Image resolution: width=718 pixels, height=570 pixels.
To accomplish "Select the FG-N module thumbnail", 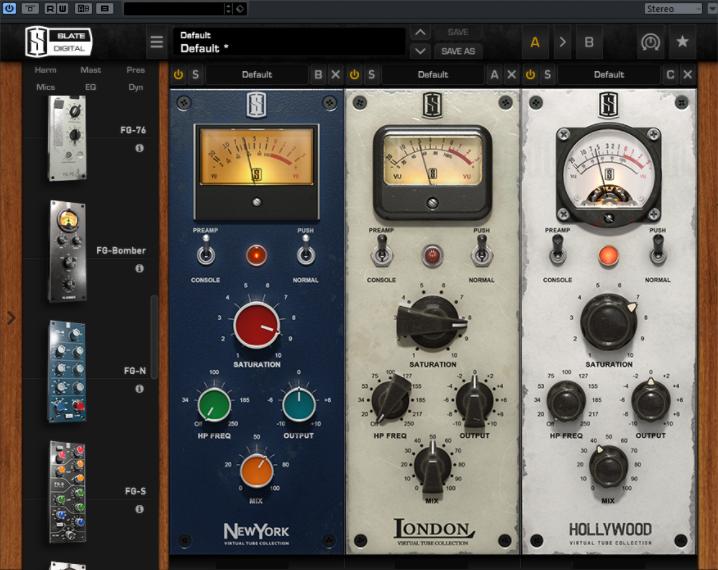I will tap(67, 371).
